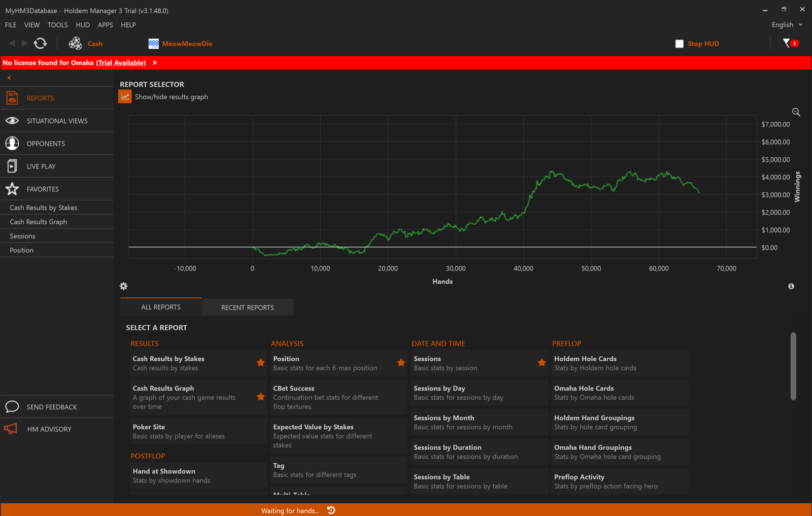Open the Hand at Showdown report
The width and height of the screenshot is (812, 516).
[198, 475]
